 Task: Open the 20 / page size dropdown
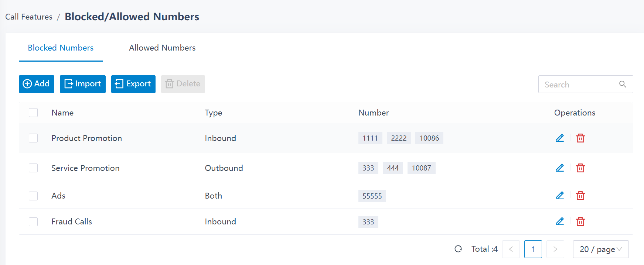point(600,249)
